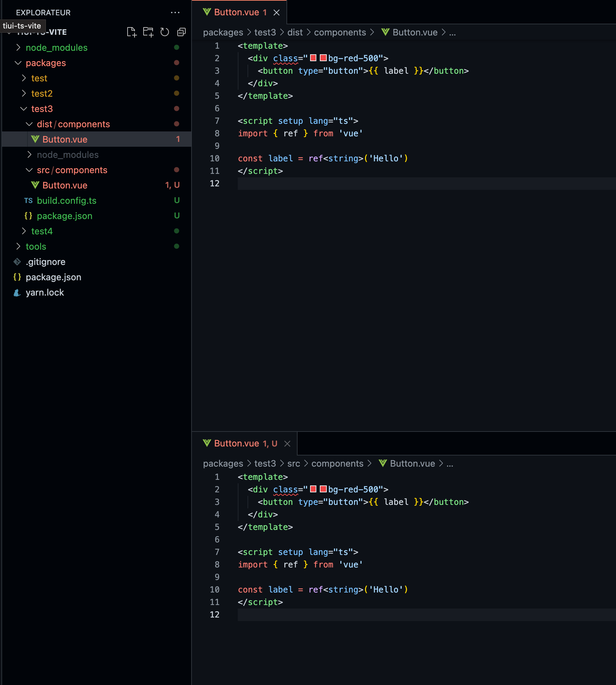Select the bottom Button.vue 1, U tab
The width and height of the screenshot is (616, 685).
[x=245, y=444]
